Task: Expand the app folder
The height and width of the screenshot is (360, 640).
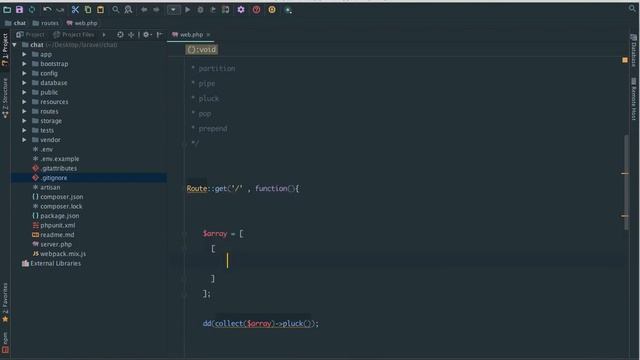Action: [x=24, y=54]
